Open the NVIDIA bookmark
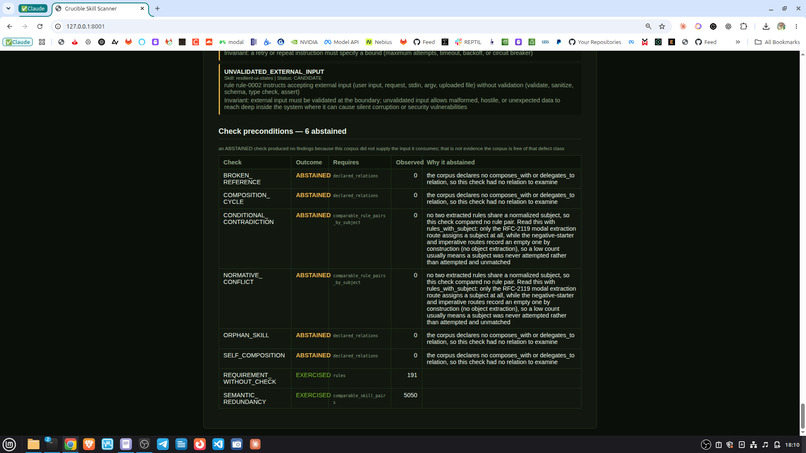The image size is (806, 453). coord(304,42)
